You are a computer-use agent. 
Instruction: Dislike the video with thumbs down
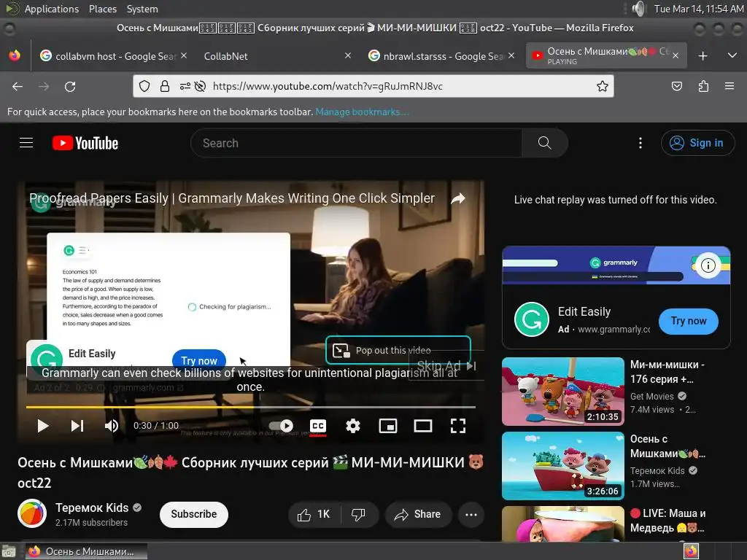358,514
